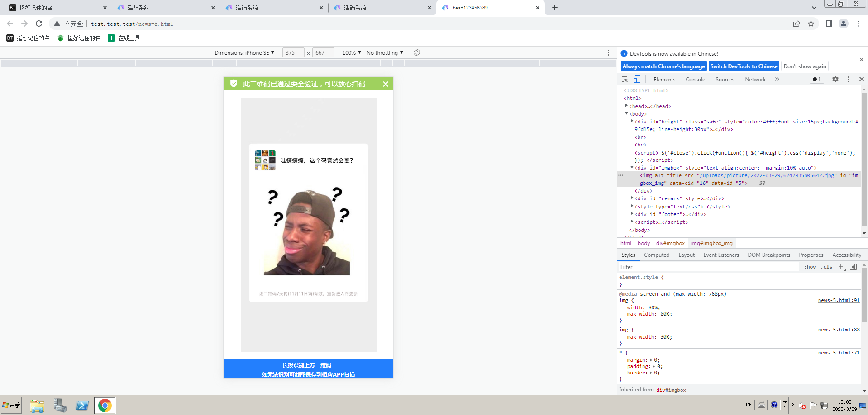Click the viewport height field 667
The height and width of the screenshot is (415, 868).
323,52
